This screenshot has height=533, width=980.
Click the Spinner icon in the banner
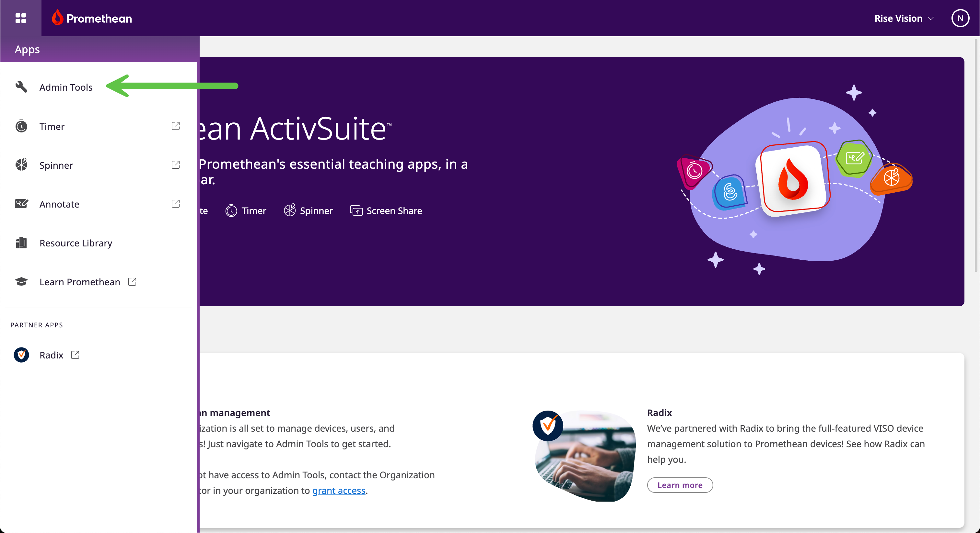[x=289, y=210]
